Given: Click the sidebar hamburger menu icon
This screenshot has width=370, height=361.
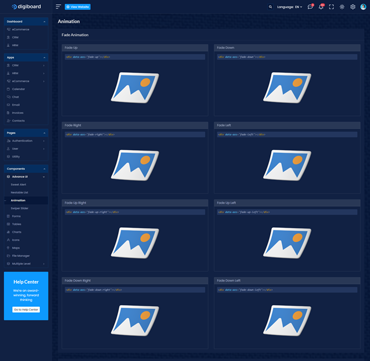Looking at the screenshot, I should 58,7.
